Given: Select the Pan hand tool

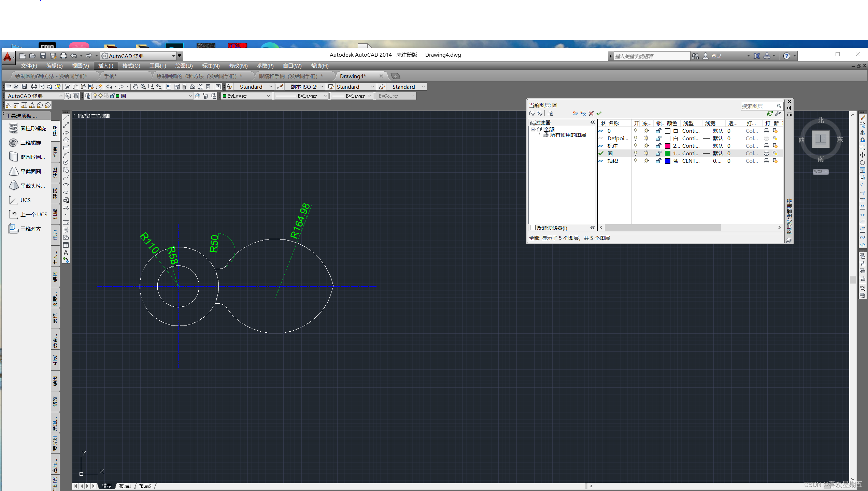Looking at the screenshot, I should [136, 87].
